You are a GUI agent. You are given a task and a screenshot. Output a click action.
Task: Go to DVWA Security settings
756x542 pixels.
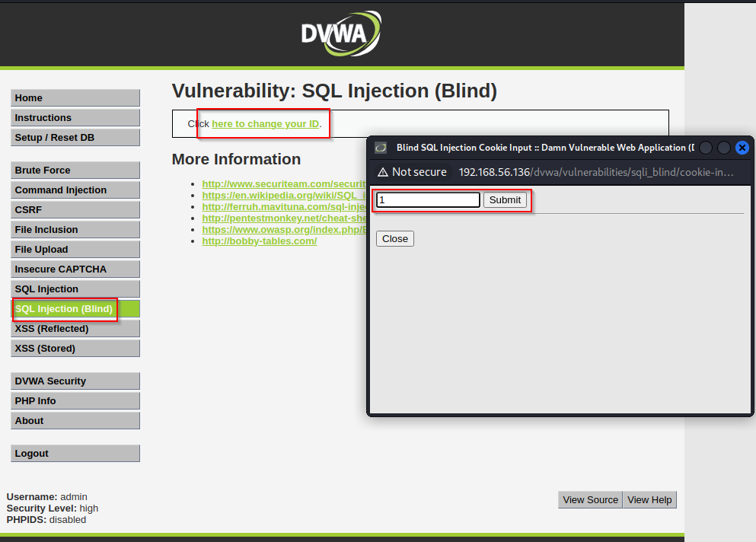[x=75, y=381]
